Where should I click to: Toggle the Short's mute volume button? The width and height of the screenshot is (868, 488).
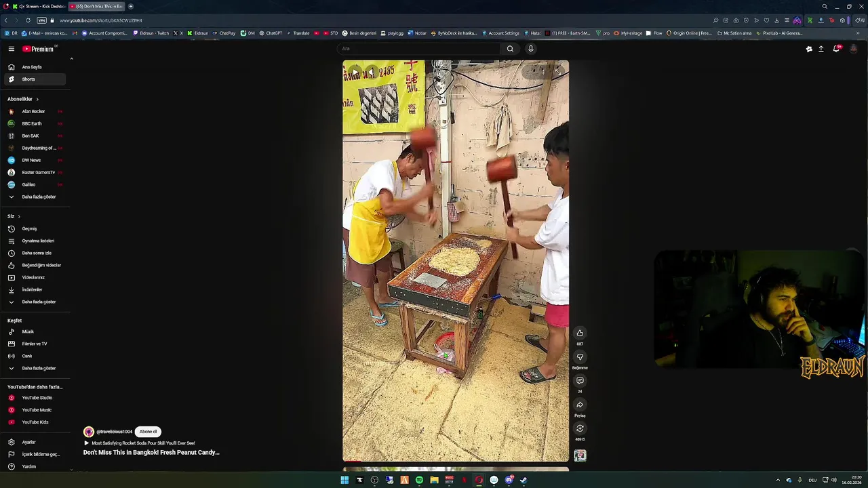[x=372, y=72]
